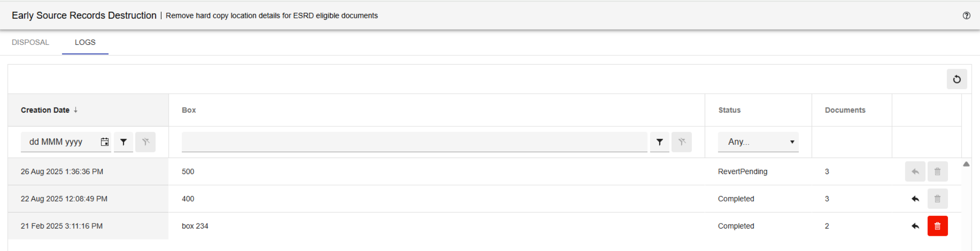Clear the Creation Date filter
Image resolution: width=980 pixels, height=251 pixels.
[145, 142]
